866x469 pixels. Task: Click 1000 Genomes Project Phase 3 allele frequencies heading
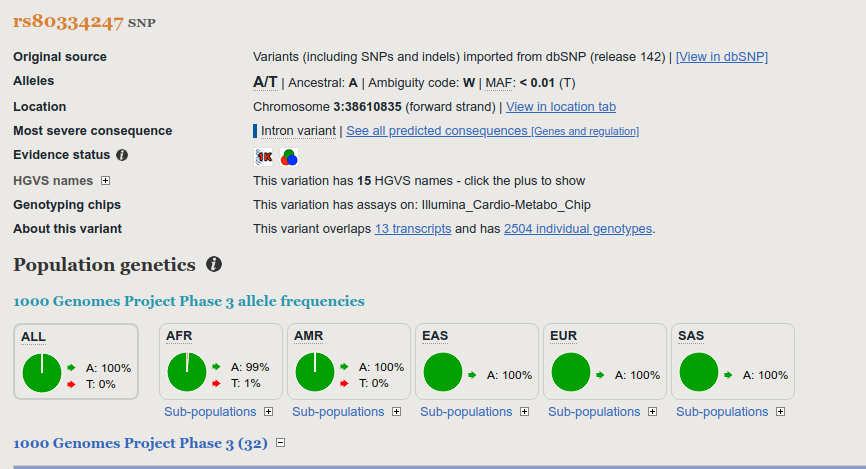coord(189,301)
